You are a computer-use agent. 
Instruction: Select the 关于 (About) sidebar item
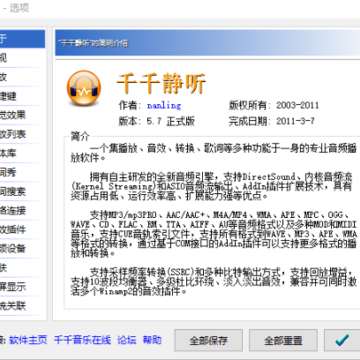pyautogui.click(x=22, y=39)
